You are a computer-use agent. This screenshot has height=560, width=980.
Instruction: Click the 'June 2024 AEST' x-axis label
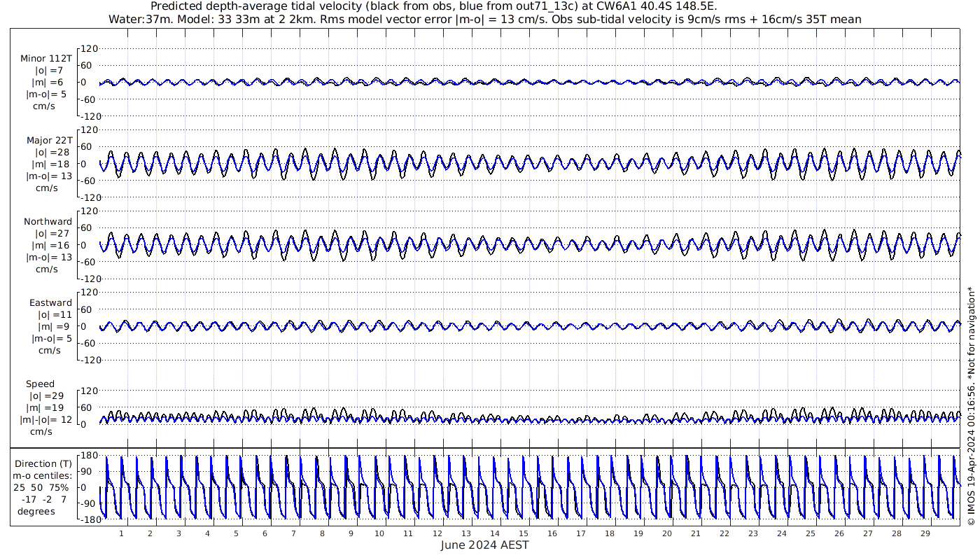point(485,545)
